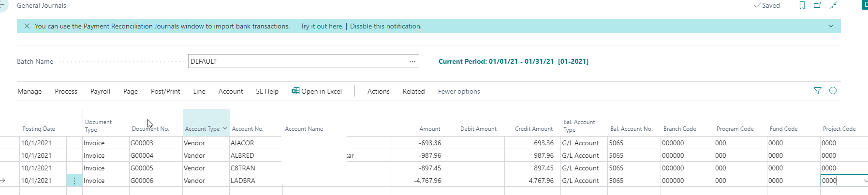The width and height of the screenshot is (868, 195).
Task: Click account number ALBRED
Action: (242, 155)
